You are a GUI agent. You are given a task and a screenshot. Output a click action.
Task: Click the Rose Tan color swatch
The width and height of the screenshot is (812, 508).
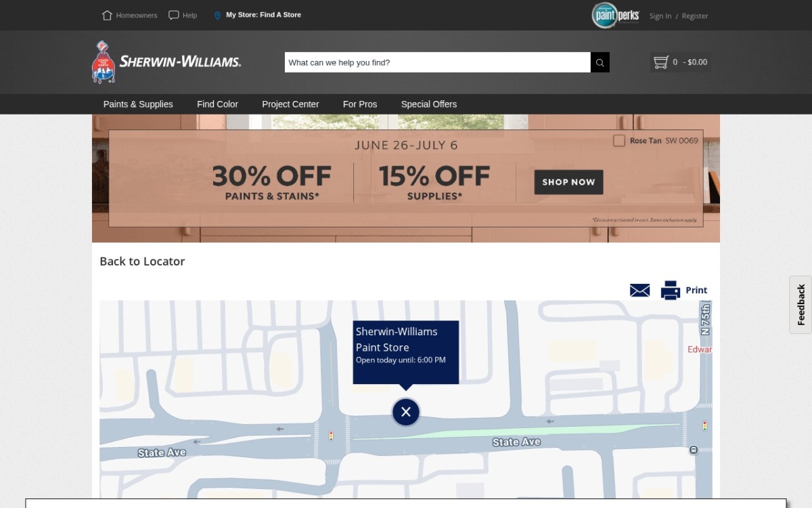click(619, 141)
